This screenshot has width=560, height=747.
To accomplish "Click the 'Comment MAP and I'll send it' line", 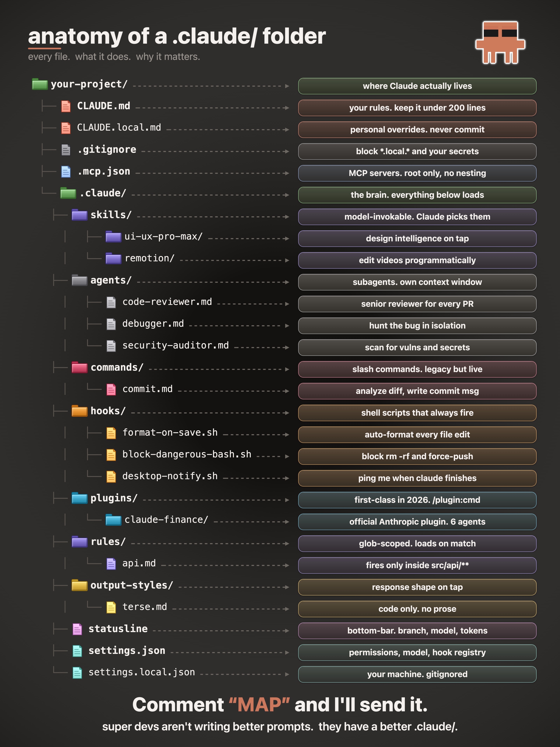I will (280, 705).
